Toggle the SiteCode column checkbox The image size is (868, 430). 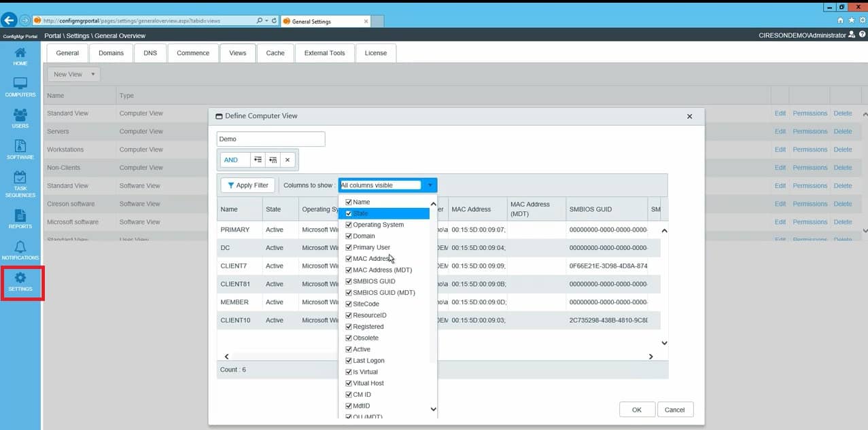(x=349, y=304)
